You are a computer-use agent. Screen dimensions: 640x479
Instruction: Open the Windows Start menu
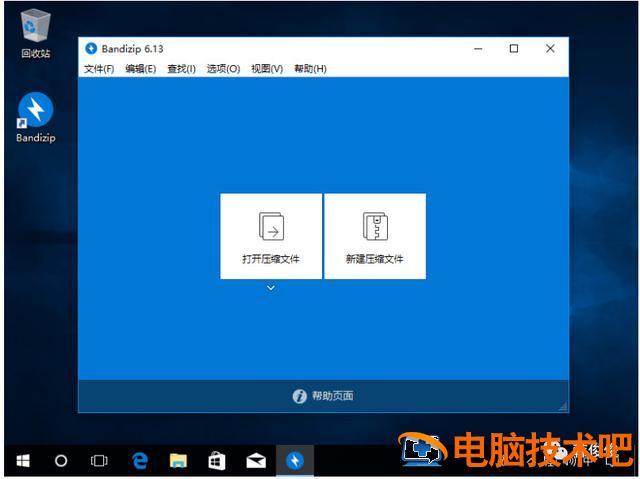pos(23,461)
